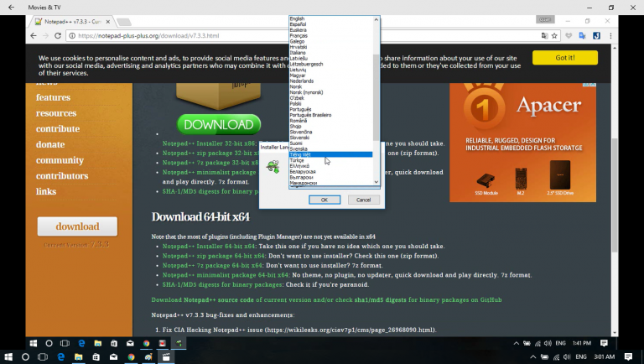The width and height of the screenshot is (644, 364).
Task: Click Chrome's back navigation arrow
Action: (34, 36)
